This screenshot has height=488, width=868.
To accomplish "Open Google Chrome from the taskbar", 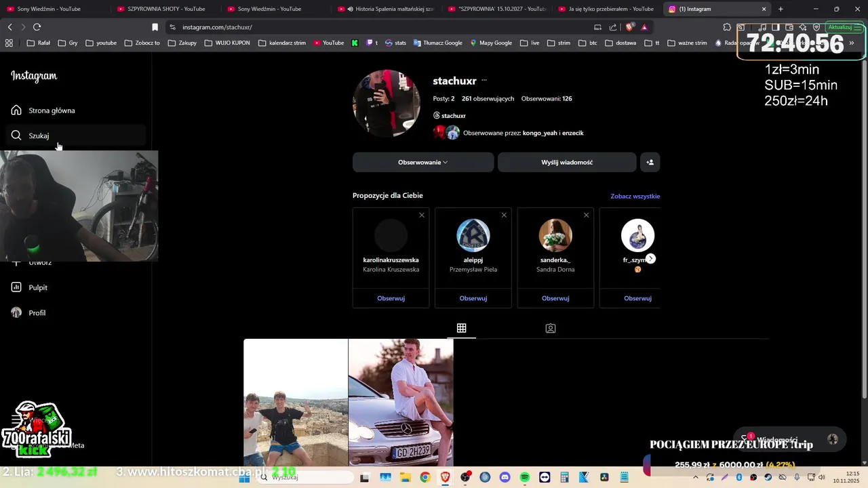I will click(425, 477).
